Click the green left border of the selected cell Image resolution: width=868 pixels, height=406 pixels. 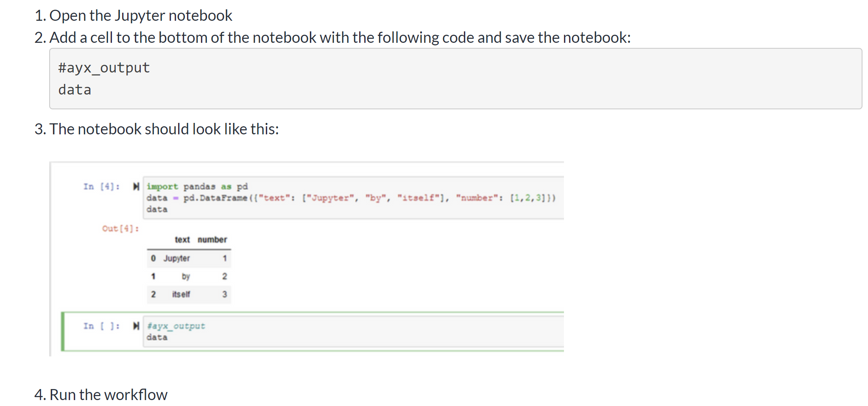(63, 331)
